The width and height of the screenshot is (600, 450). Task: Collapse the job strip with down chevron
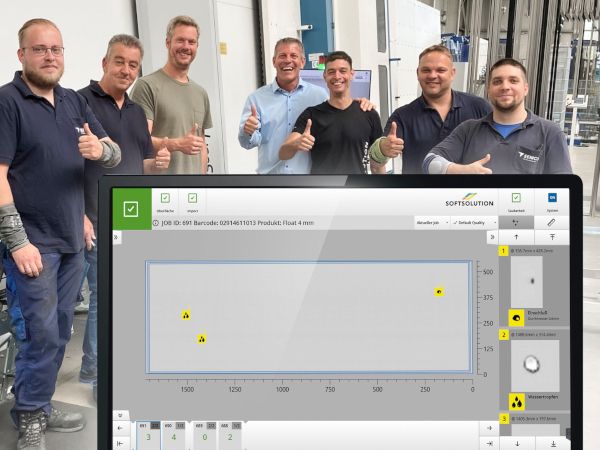coord(120,415)
